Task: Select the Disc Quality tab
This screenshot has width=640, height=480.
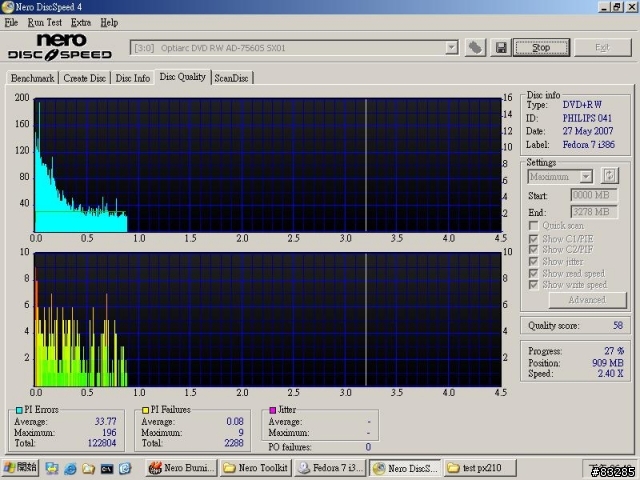Action: point(182,77)
